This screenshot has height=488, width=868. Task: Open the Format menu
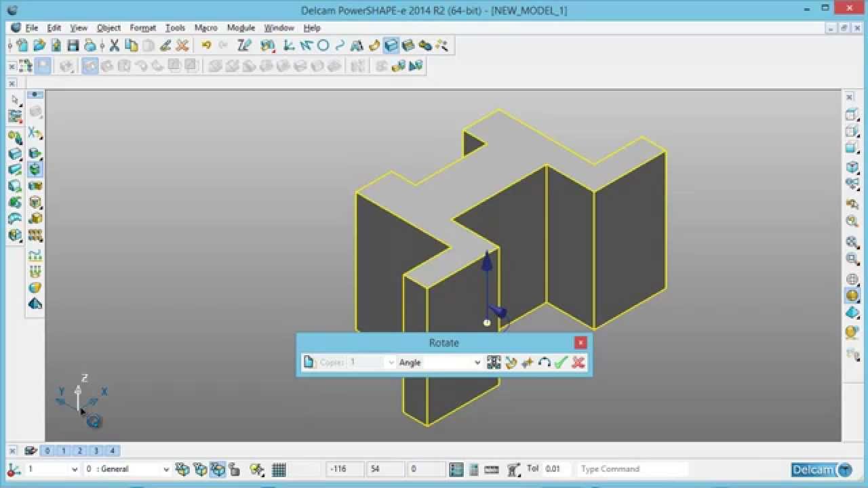pyautogui.click(x=143, y=28)
